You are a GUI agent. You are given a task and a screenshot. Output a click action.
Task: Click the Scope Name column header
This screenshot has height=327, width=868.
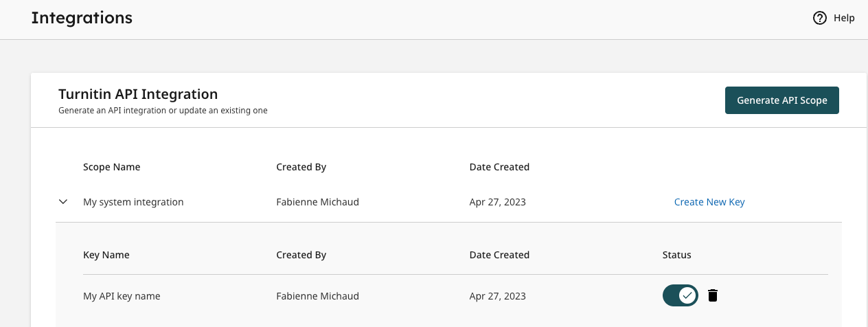click(x=111, y=167)
